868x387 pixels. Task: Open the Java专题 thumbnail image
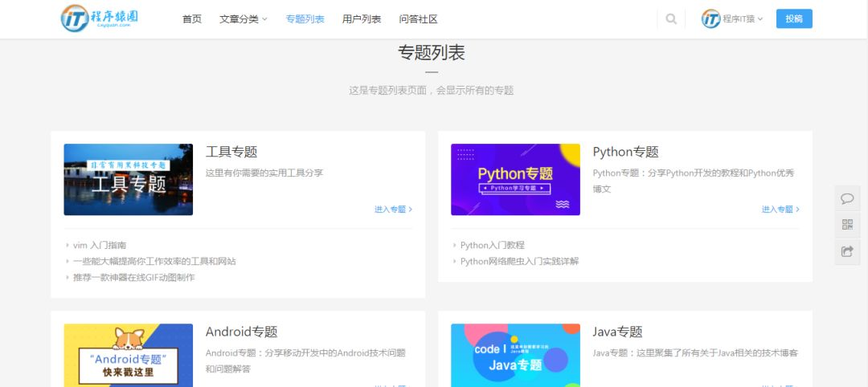click(x=515, y=355)
